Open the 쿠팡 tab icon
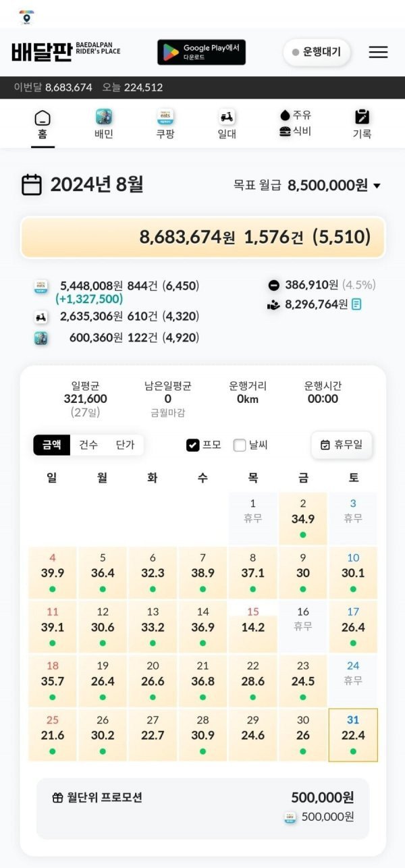Image resolution: width=405 pixels, height=868 pixels. pos(165,117)
